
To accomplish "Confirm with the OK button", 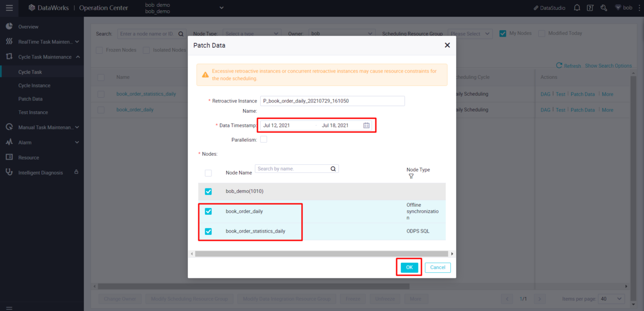I will pos(409,267).
